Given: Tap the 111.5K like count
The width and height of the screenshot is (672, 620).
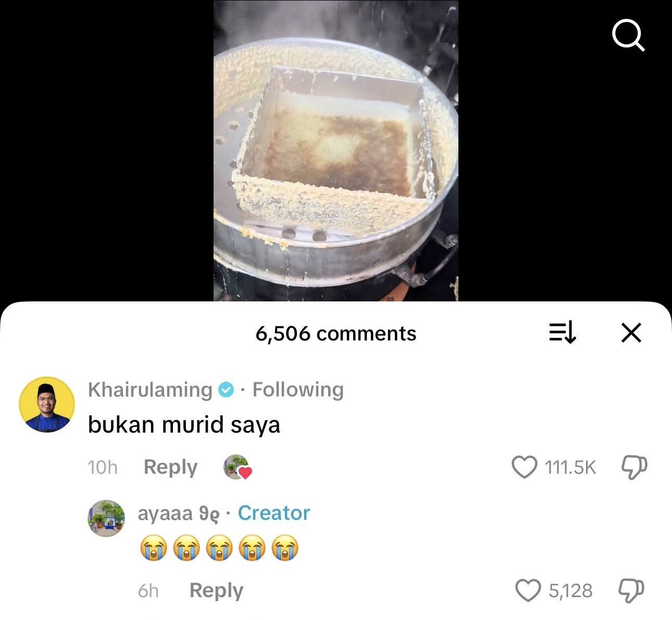Looking at the screenshot, I should tap(570, 467).
